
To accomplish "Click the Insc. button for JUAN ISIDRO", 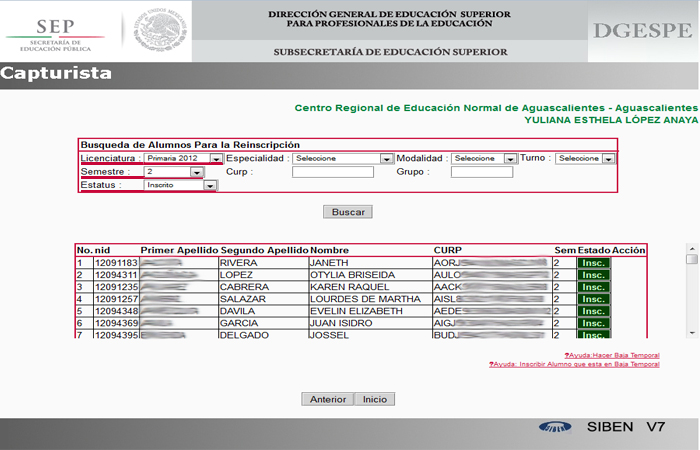I will pos(593,323).
